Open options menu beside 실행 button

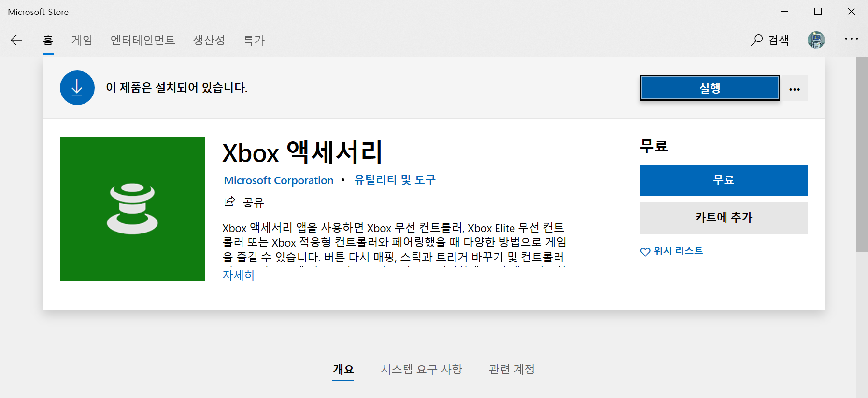[795, 88]
